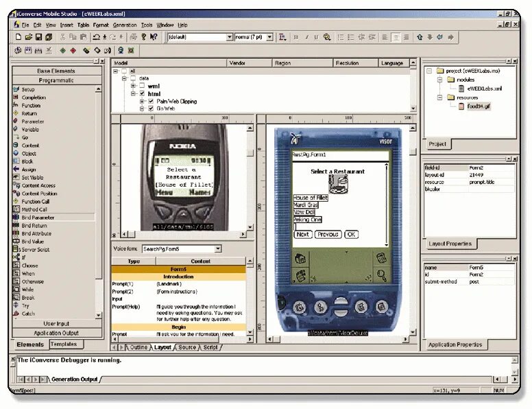Select the Bind Parameter element
Image resolution: width=532 pixels, height=409 pixels.
point(38,218)
